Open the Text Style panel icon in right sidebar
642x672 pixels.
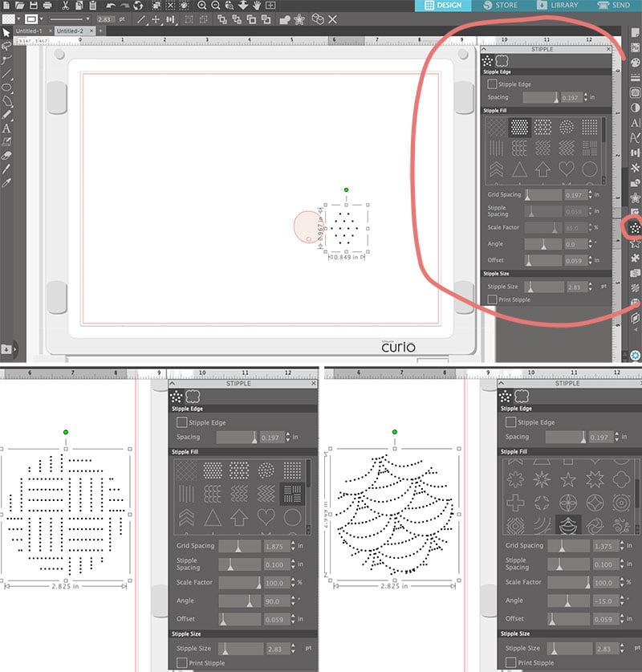[x=635, y=123]
